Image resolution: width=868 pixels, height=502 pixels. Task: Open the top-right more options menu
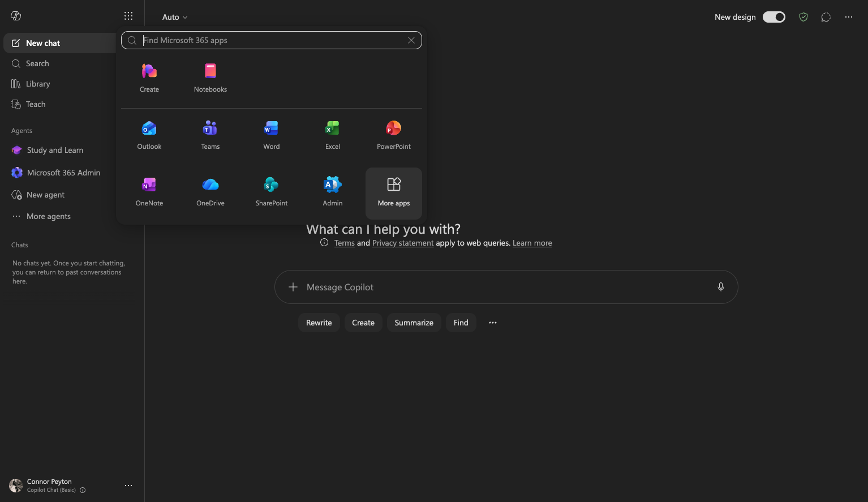[849, 17]
